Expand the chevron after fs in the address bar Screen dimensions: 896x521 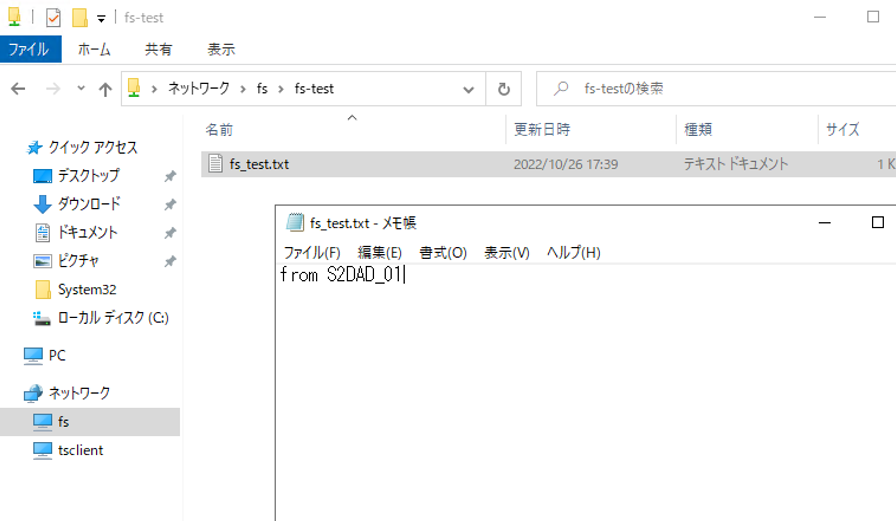coord(281,89)
